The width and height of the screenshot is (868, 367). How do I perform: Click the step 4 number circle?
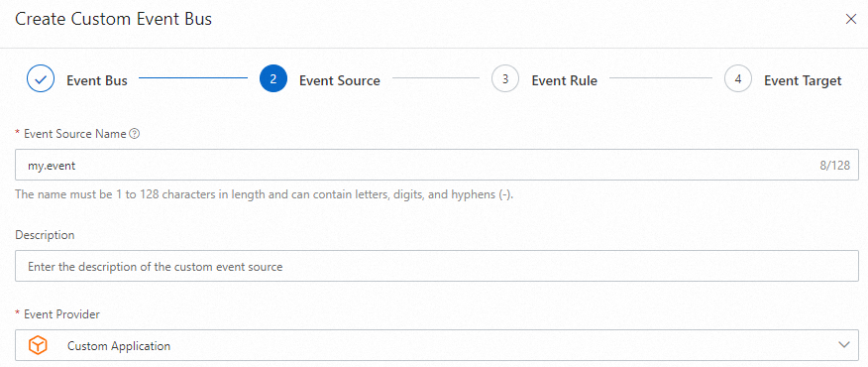click(738, 79)
